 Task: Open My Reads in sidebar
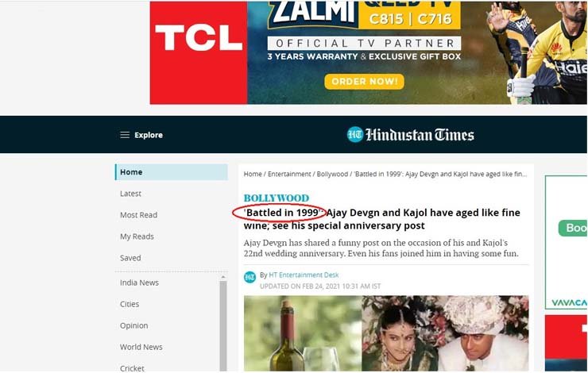137,236
